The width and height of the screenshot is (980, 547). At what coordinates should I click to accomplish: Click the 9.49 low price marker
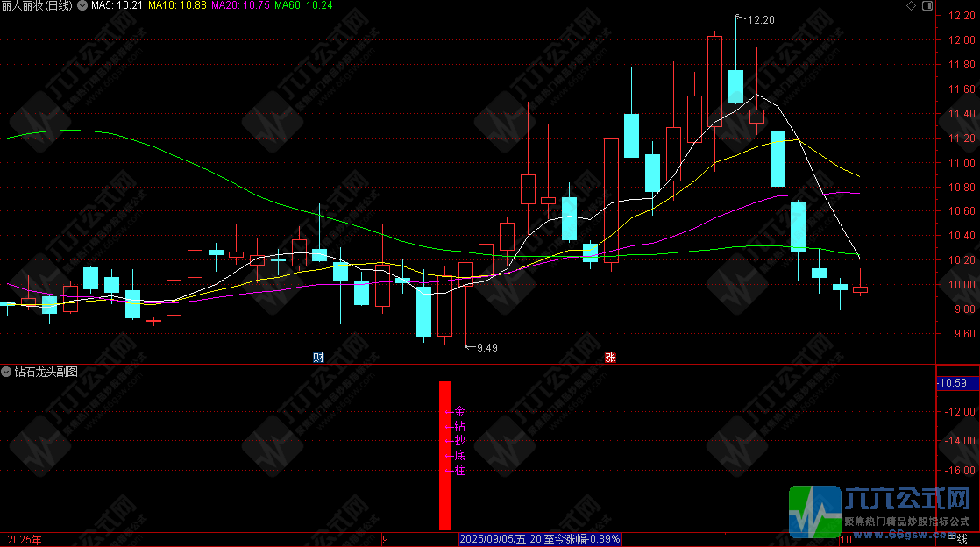[486, 347]
